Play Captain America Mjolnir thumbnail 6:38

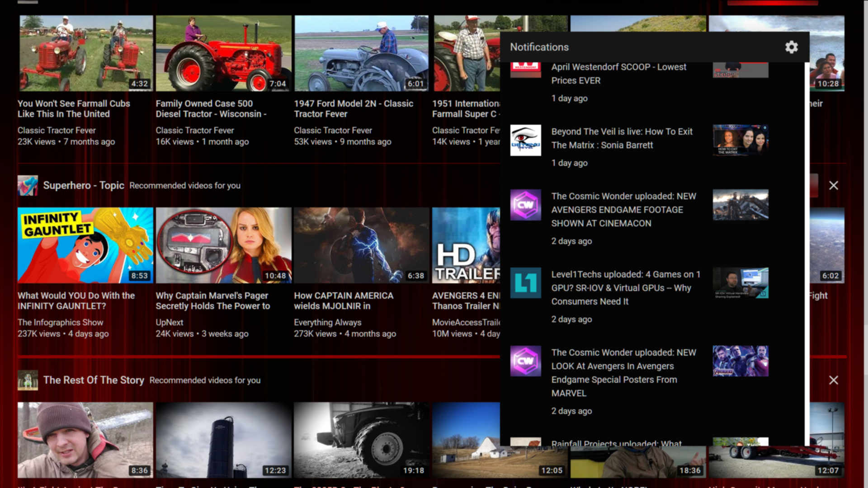coord(361,245)
